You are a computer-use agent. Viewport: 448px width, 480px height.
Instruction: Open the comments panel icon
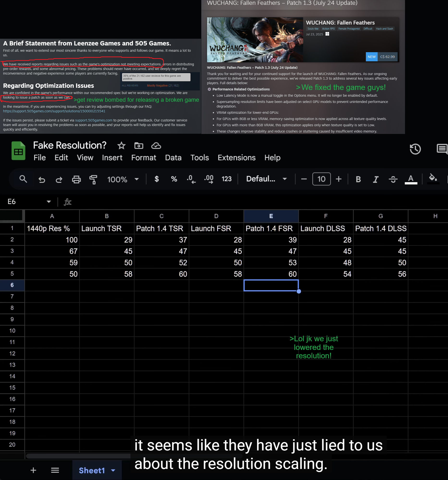pos(442,149)
